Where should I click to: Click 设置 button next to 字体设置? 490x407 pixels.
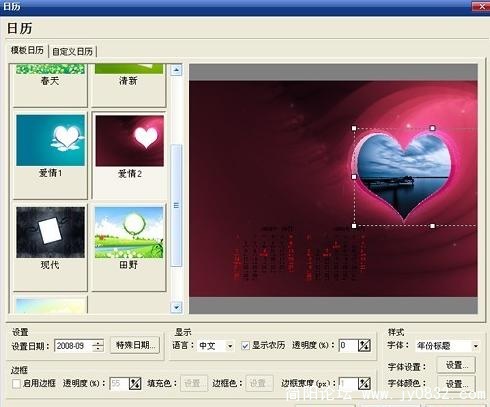click(x=456, y=365)
